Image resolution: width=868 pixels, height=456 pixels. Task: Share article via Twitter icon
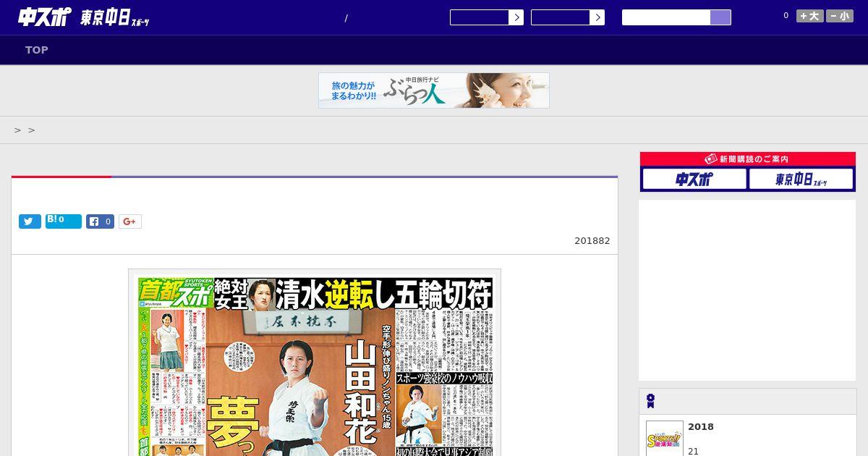coord(30,221)
